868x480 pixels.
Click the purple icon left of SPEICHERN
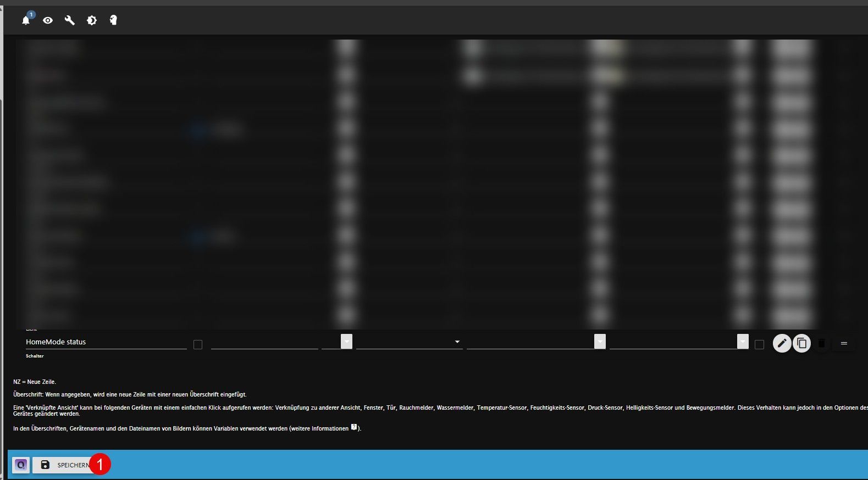coord(21,465)
